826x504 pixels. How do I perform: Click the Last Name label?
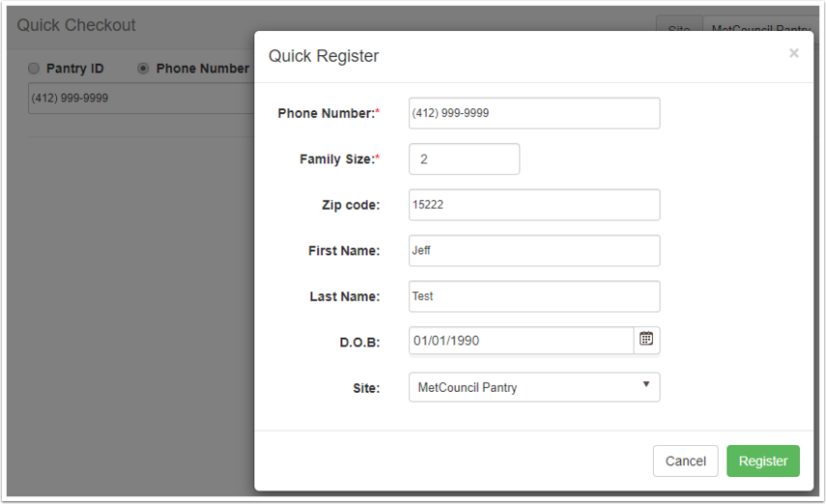tap(345, 296)
